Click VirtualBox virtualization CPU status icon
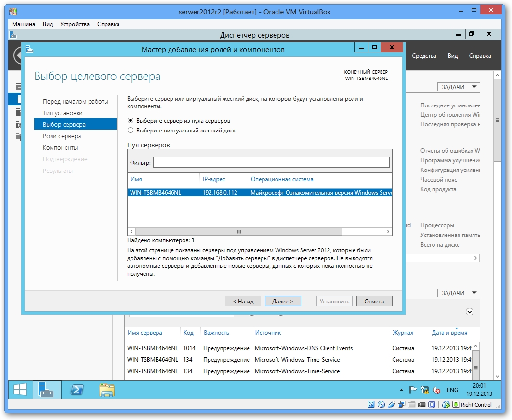Screen dimensions: 512x420 pos(432,405)
